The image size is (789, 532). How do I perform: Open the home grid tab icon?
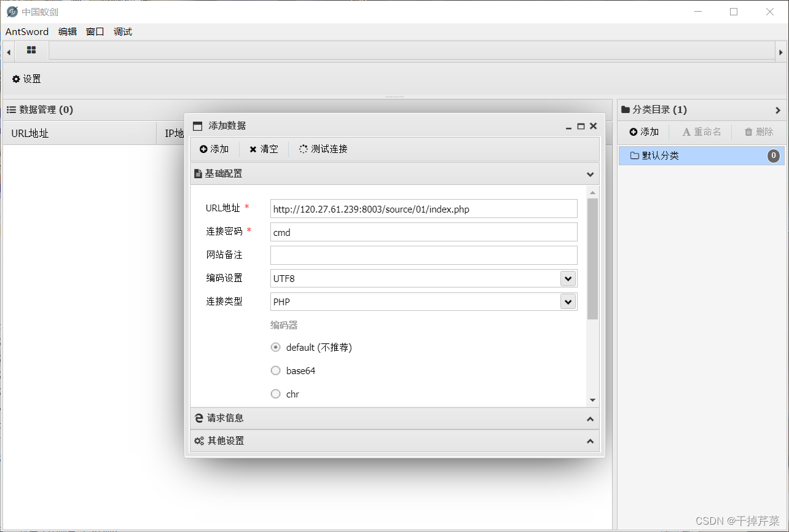[31, 50]
